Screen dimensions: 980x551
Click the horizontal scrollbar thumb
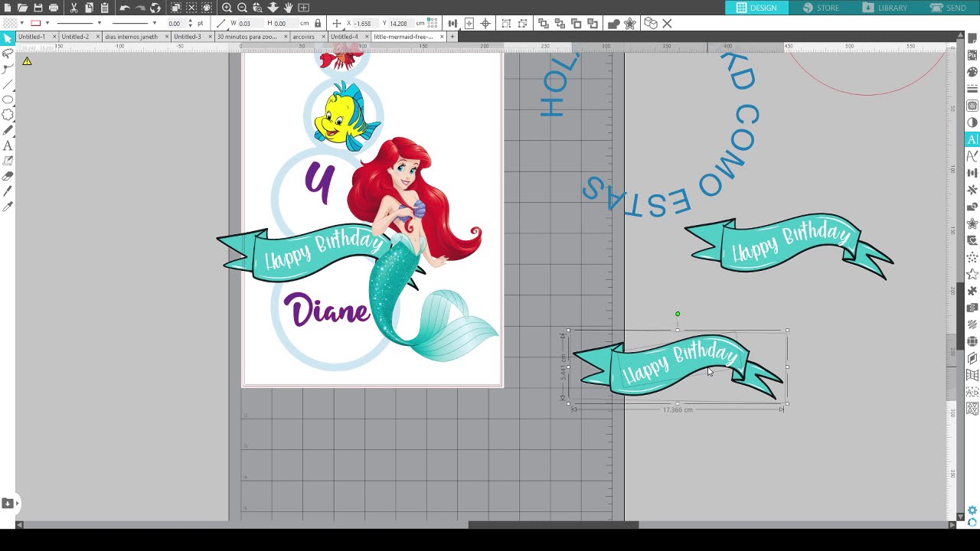pos(553,525)
